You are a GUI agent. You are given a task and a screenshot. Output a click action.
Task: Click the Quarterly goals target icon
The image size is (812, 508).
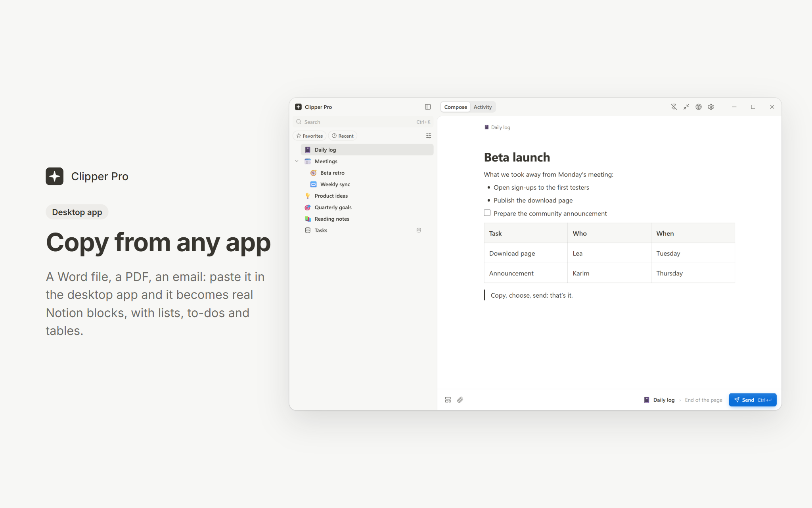coord(308,207)
